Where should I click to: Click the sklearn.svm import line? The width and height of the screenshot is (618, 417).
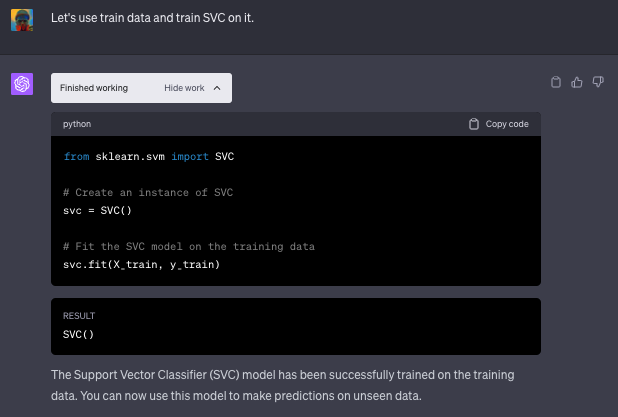click(148, 157)
